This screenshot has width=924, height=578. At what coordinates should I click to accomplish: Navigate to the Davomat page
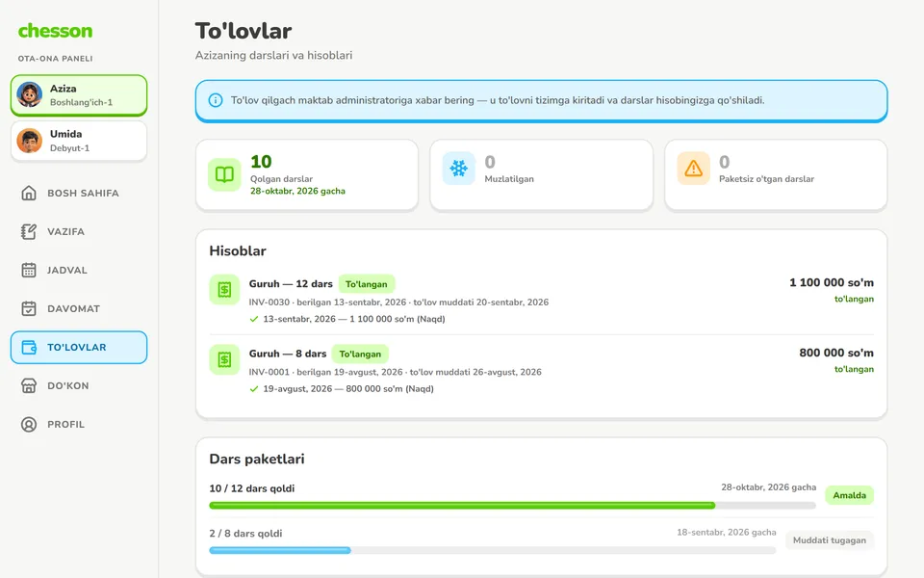[x=79, y=308]
